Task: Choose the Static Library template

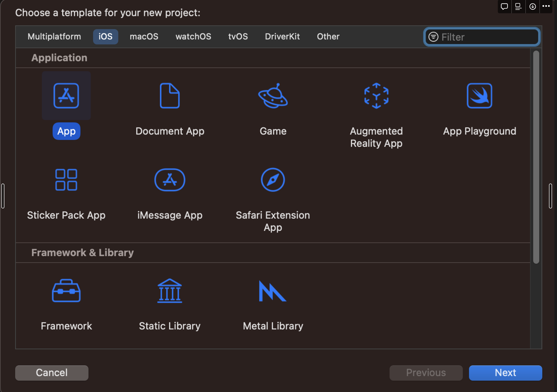Action: (170, 291)
